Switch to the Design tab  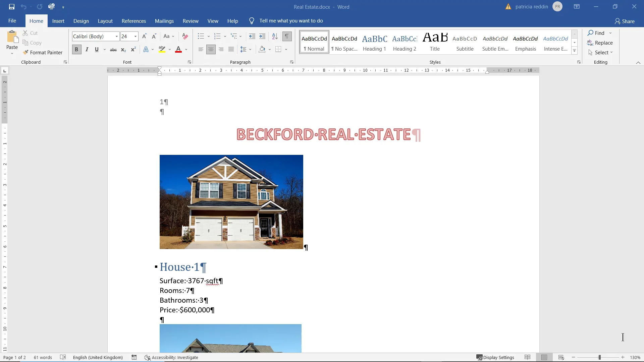[81, 21]
